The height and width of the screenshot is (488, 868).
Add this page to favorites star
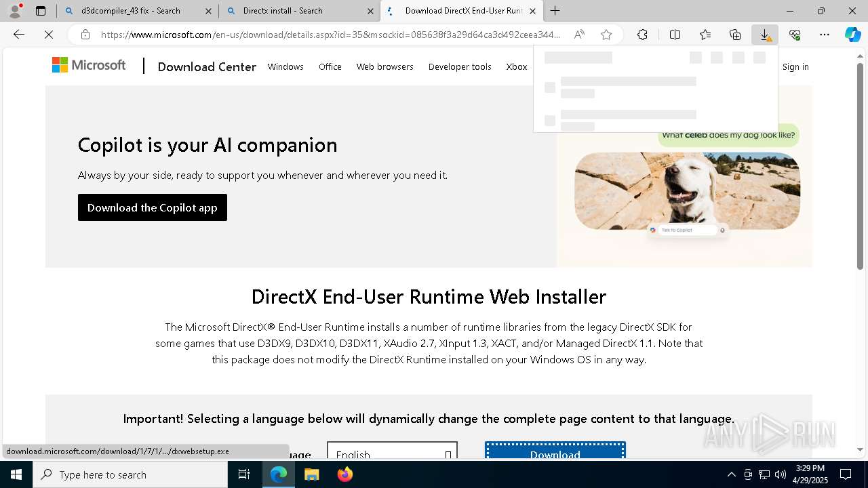[606, 35]
